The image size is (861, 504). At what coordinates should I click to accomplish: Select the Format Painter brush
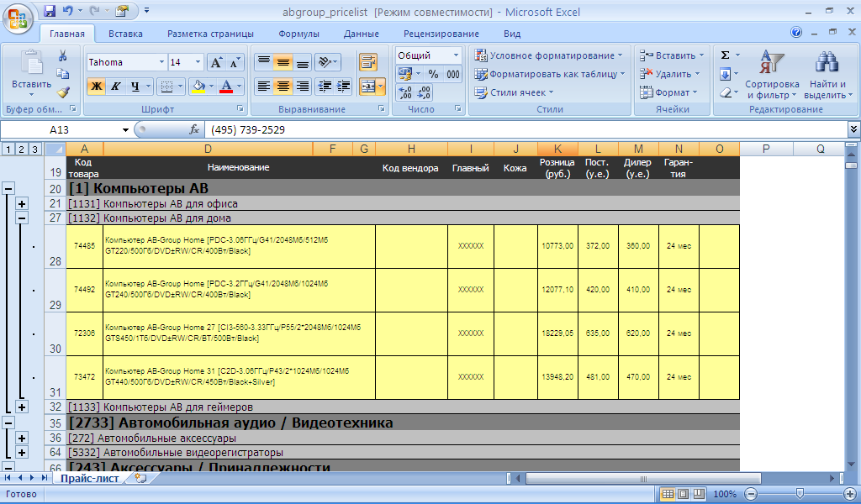pos(62,92)
